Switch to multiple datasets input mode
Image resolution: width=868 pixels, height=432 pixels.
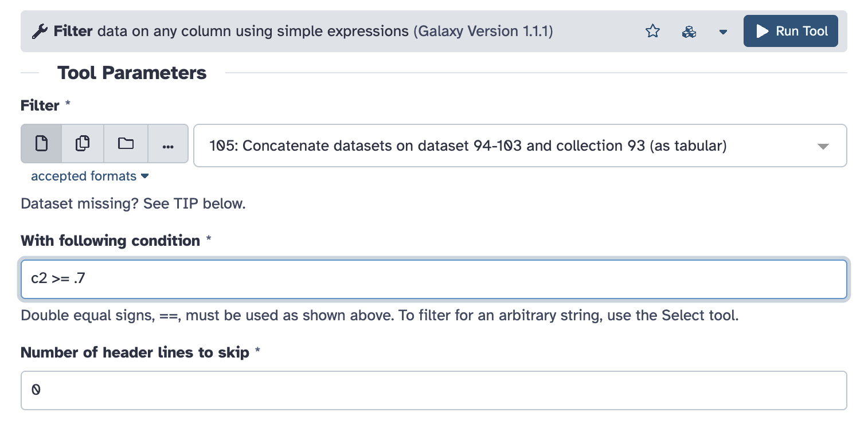83,143
